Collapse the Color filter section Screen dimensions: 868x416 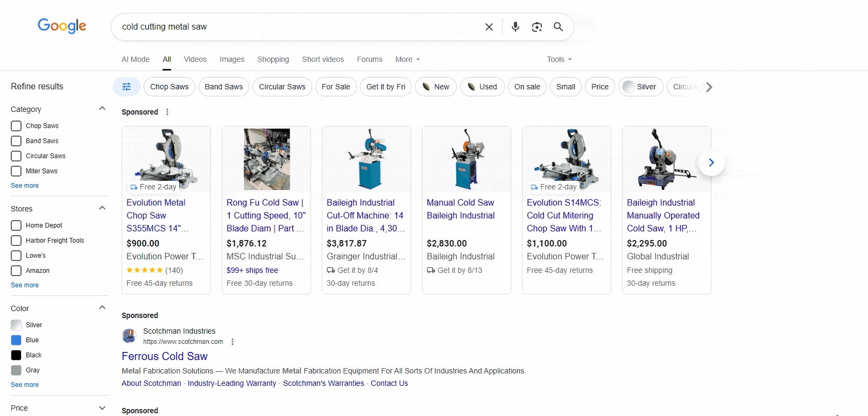point(102,308)
